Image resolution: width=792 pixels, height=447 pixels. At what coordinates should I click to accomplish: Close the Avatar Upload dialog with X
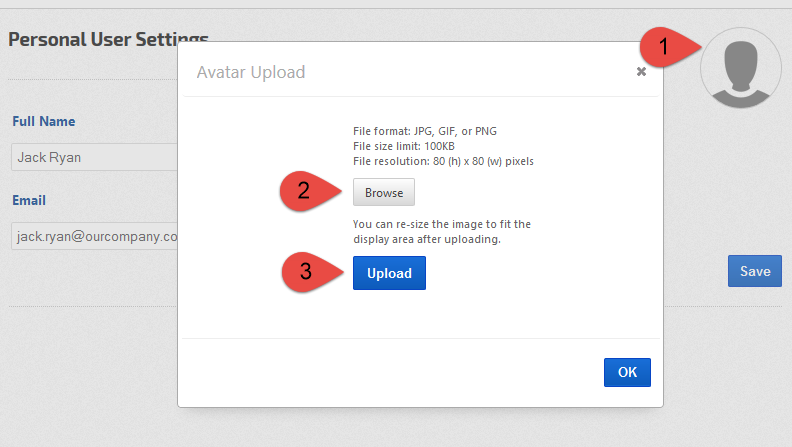[x=641, y=72]
